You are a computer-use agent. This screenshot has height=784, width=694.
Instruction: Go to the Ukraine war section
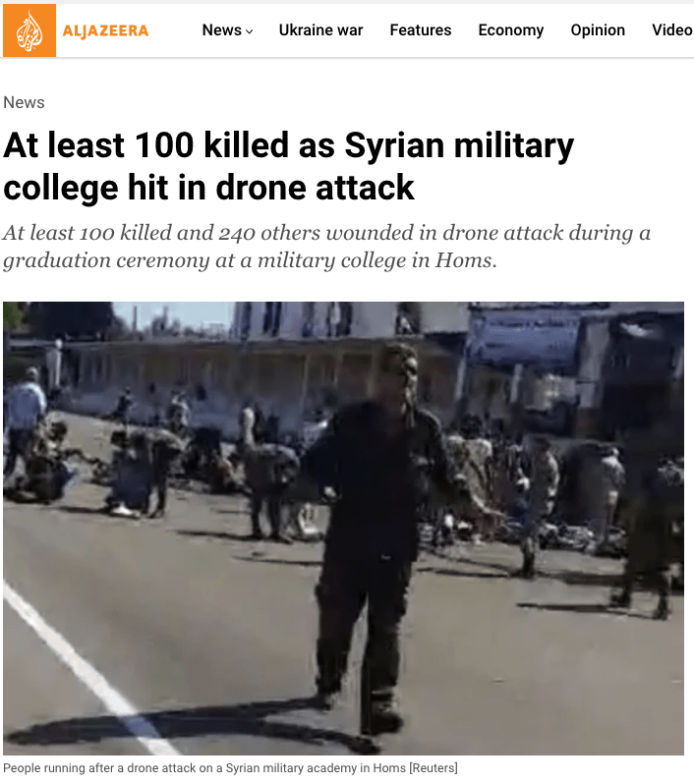(x=320, y=30)
